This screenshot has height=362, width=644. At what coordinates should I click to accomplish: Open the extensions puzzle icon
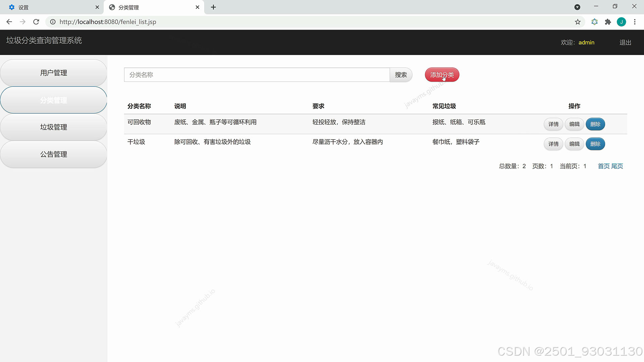[608, 22]
